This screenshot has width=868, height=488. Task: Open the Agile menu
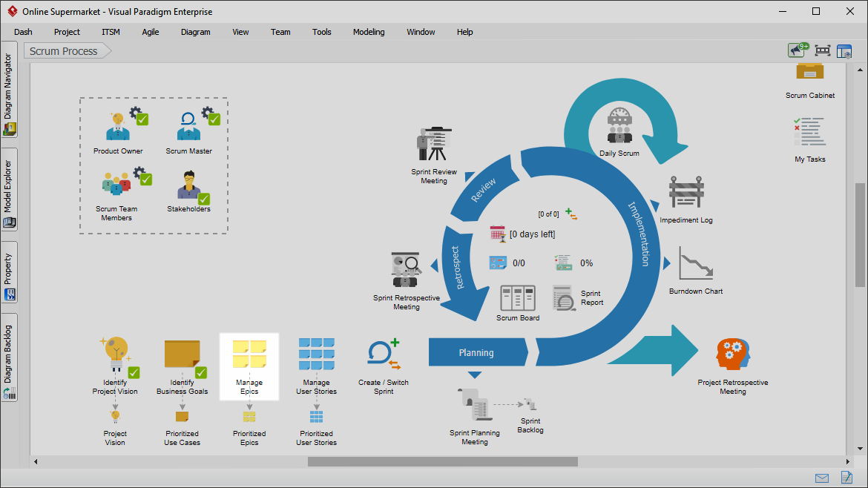151,32
